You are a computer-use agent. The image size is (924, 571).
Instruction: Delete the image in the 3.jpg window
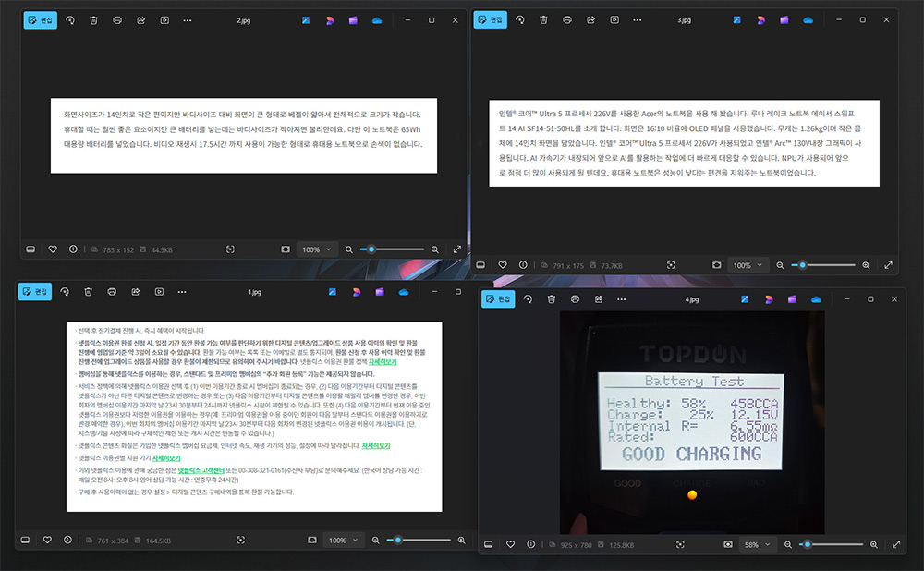[x=543, y=19]
